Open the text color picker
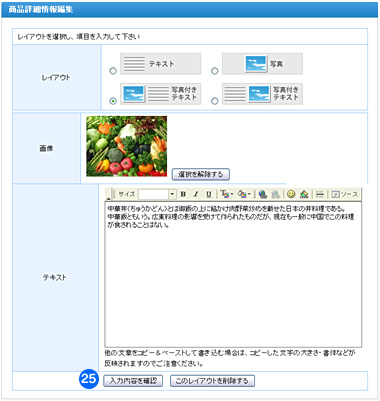The height and width of the screenshot is (401, 380). 226,194
